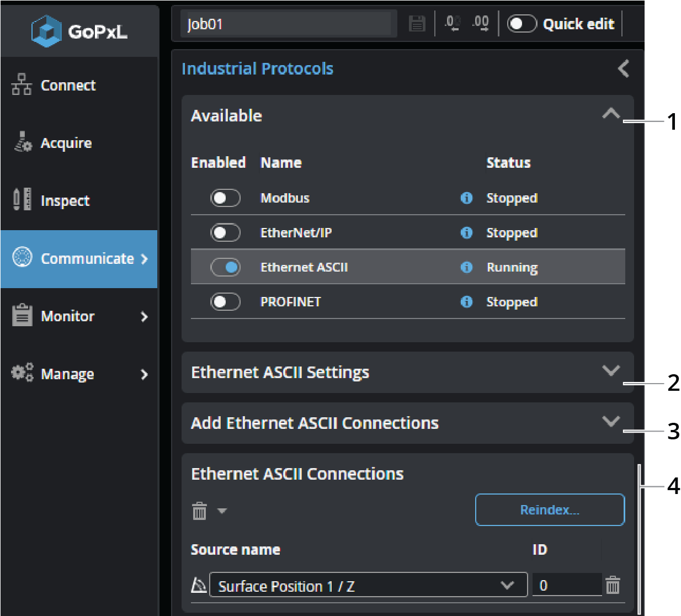Click the save job icon
681x616 pixels.
point(417,24)
